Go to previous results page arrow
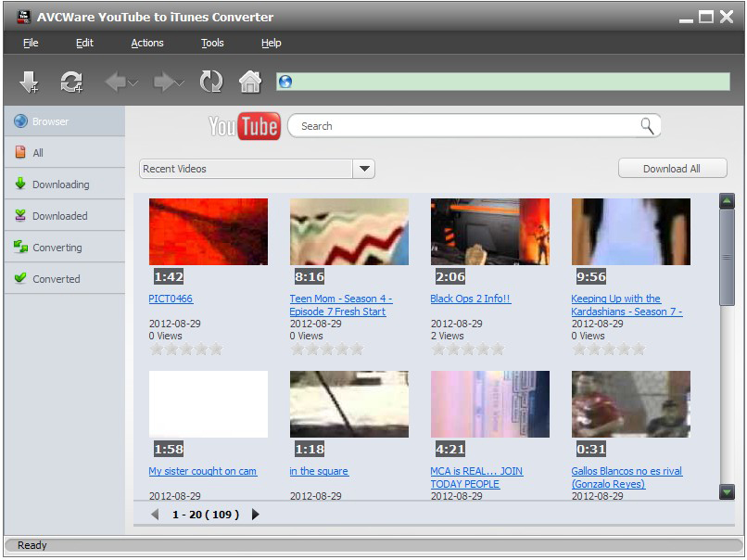Viewport: 747px width, 560px height. click(x=155, y=515)
